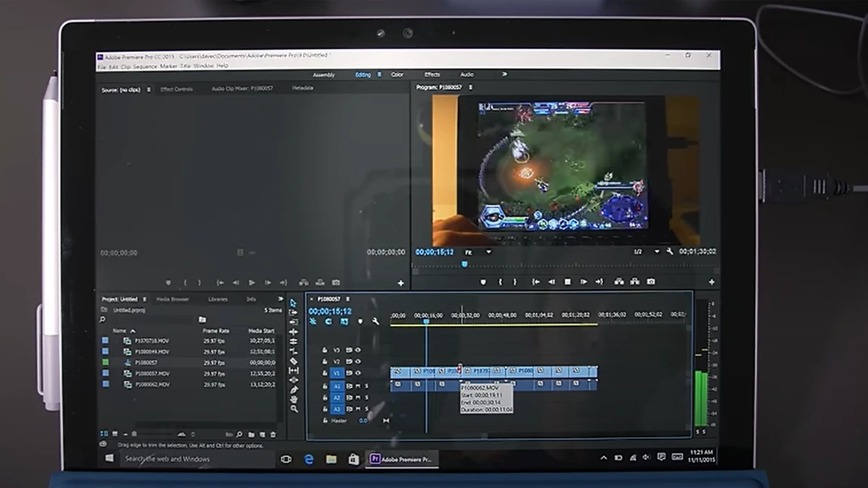Click Lift button in Program monitor
The image size is (868, 488).
pyautogui.click(x=619, y=282)
